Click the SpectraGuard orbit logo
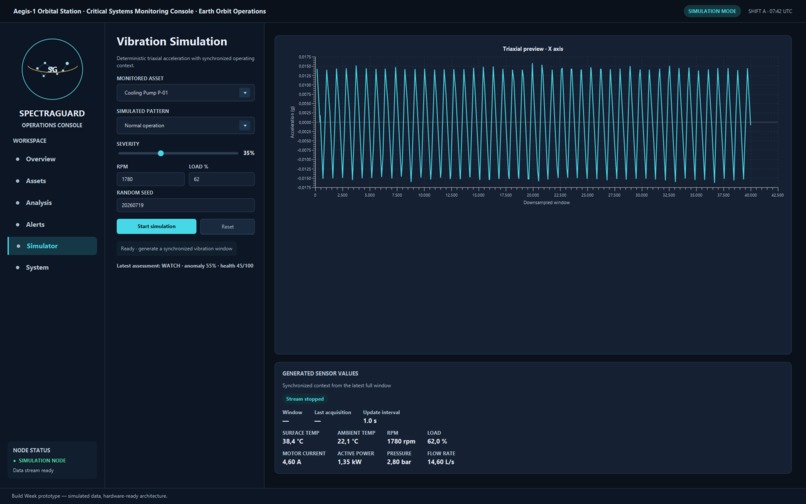 coord(52,69)
